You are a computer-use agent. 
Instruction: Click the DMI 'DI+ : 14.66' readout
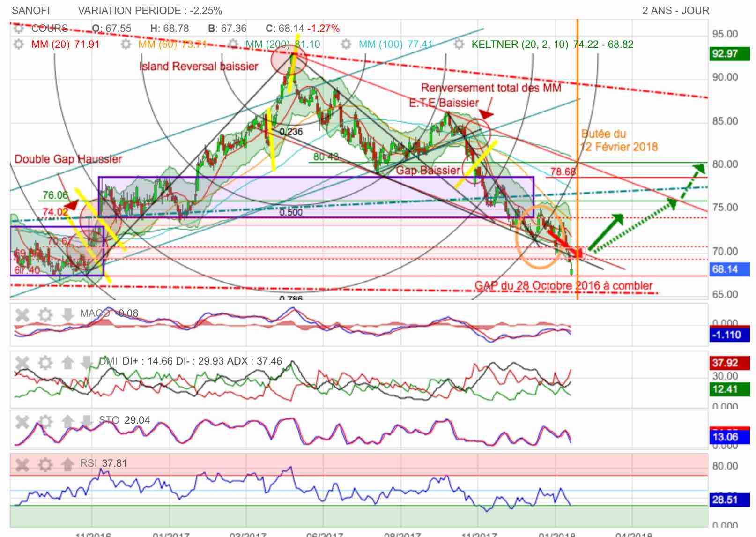click(x=148, y=361)
